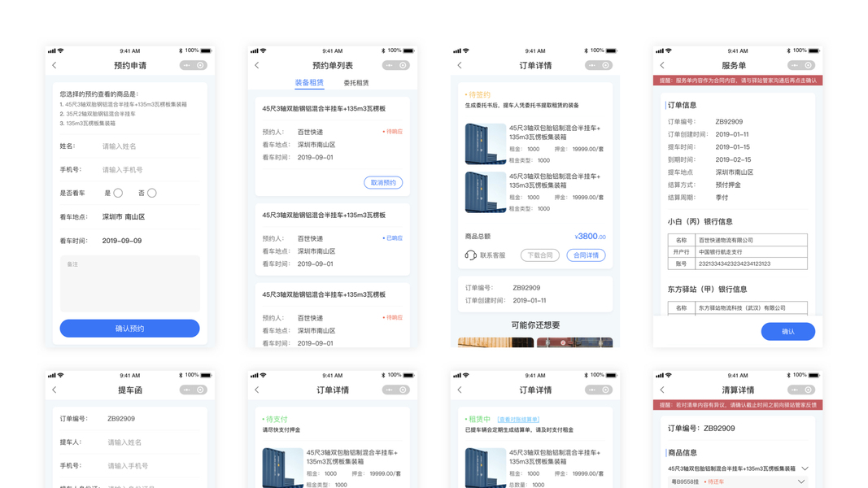Select the red 提醒 banner on 清算详情

tap(737, 405)
